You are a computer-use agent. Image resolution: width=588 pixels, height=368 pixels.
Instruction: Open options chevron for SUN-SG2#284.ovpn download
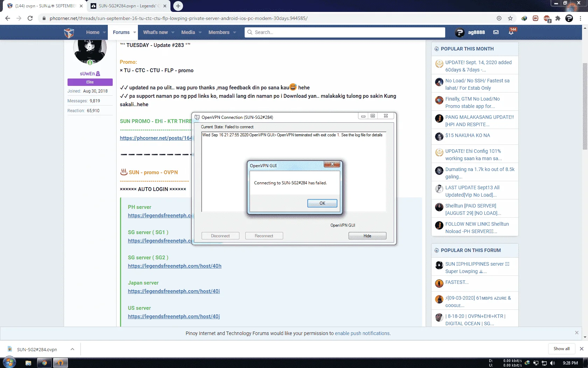click(x=72, y=349)
